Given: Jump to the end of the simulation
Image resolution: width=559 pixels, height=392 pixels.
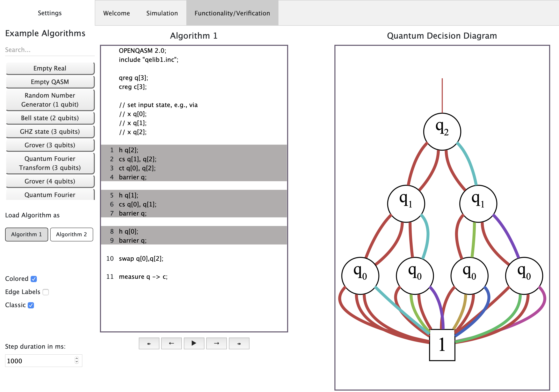Looking at the screenshot, I should pyautogui.click(x=239, y=343).
